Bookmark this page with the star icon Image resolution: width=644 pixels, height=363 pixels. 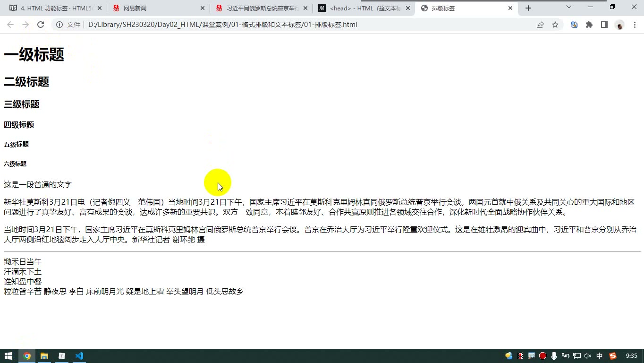[x=555, y=25]
